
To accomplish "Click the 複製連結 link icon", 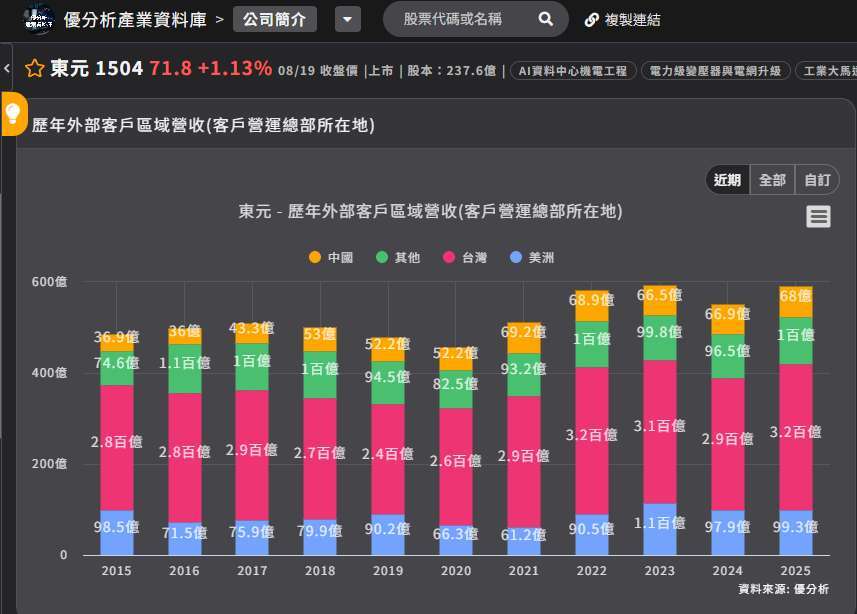I will point(591,20).
